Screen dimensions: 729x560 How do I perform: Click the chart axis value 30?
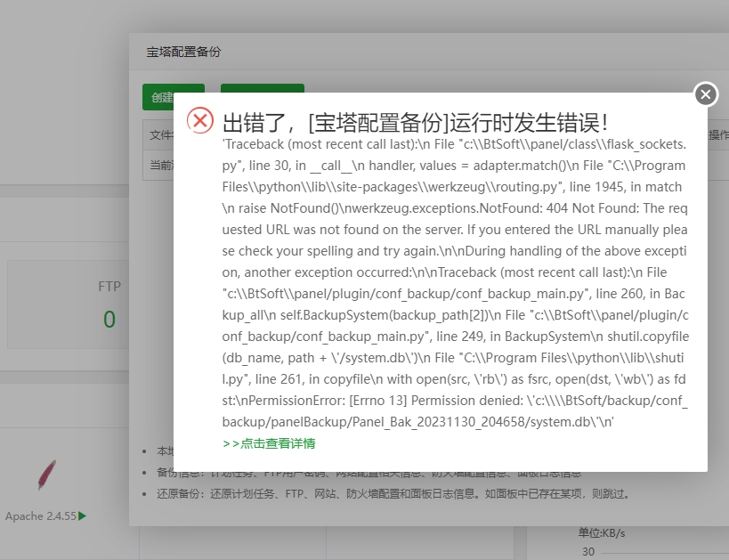pyautogui.click(x=588, y=552)
